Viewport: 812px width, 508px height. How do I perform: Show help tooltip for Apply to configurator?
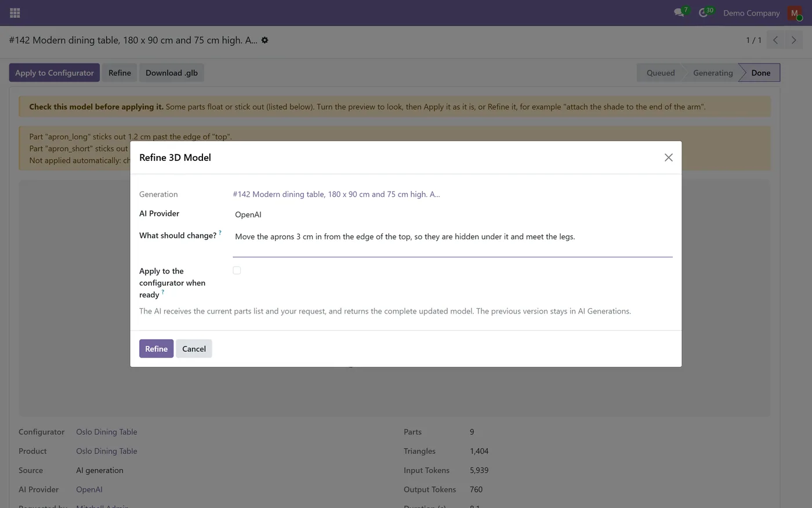tap(162, 292)
